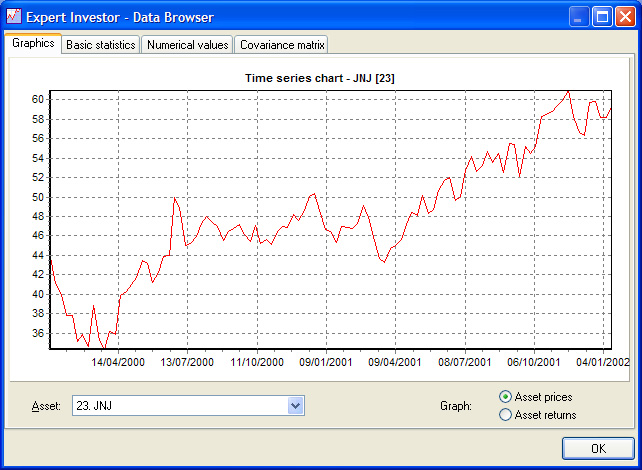The image size is (642, 470).
Task: Show the Covariance matrix tab
Action: click(x=281, y=45)
